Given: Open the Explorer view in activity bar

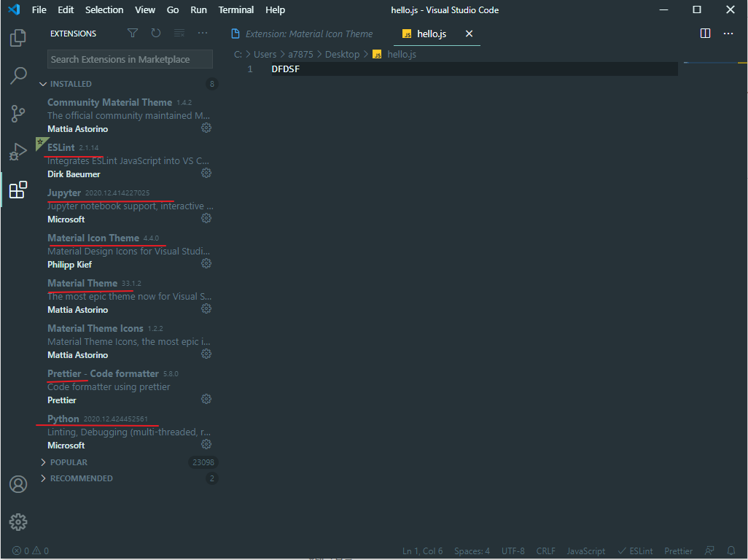Looking at the screenshot, I should 18,38.
